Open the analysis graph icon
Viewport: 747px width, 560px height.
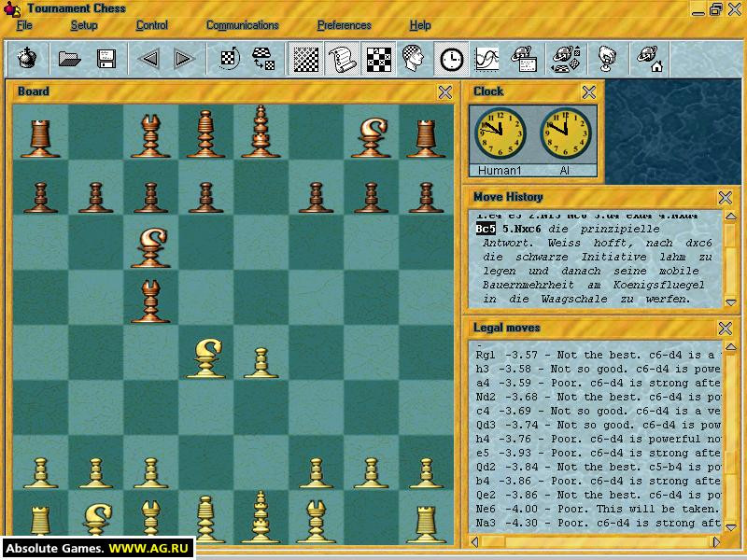coord(486,59)
